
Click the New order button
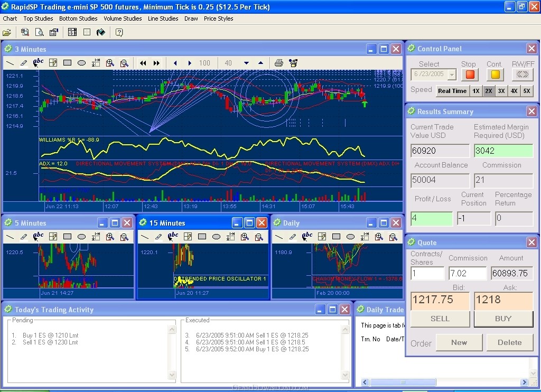[459, 343]
